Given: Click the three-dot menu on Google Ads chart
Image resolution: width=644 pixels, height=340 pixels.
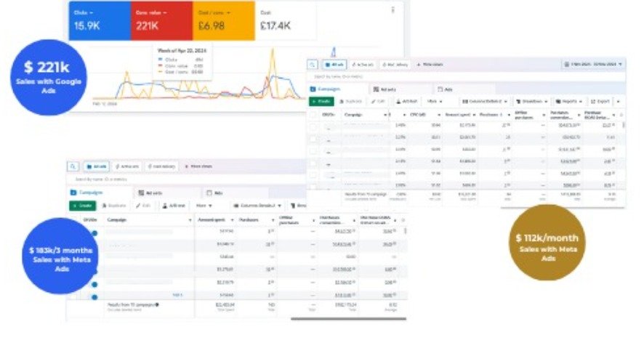Looking at the screenshot, I should pos(393,10).
